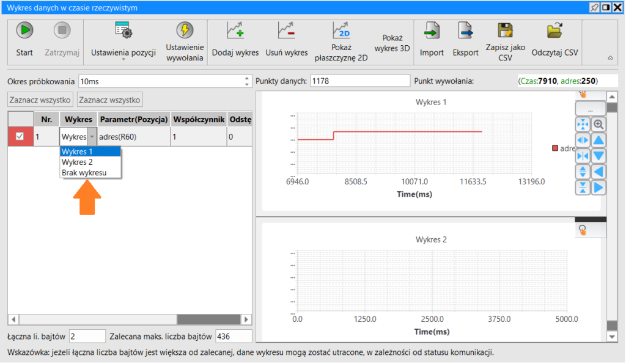Screen dimensions: 626x364
Task: Open Ustawienie wywołania trigger icon
Action: point(185,31)
